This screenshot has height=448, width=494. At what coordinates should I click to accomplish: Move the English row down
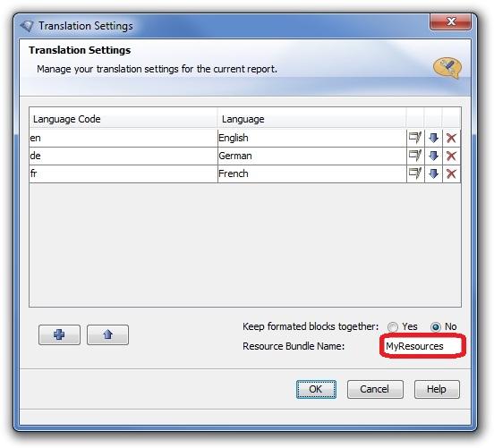[x=433, y=138]
